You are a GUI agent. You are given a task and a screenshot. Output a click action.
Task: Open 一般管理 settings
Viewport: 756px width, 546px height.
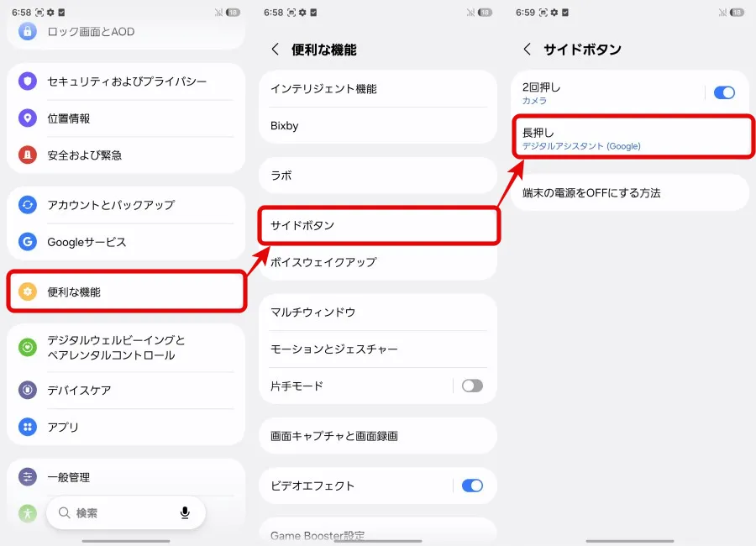(126, 477)
